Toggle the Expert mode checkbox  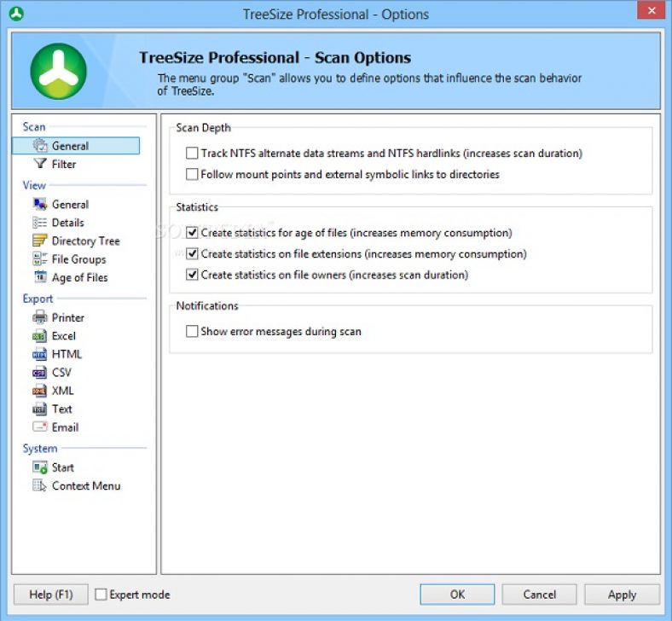101,594
